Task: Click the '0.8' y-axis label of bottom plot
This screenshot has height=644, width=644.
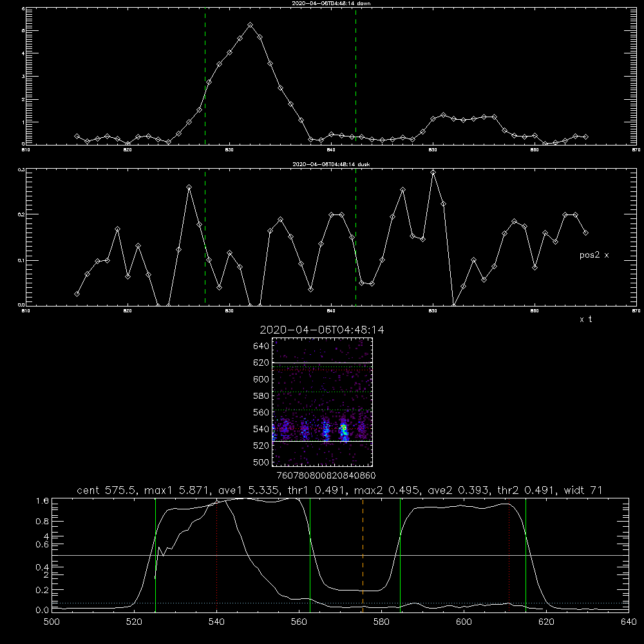Action: (43, 522)
